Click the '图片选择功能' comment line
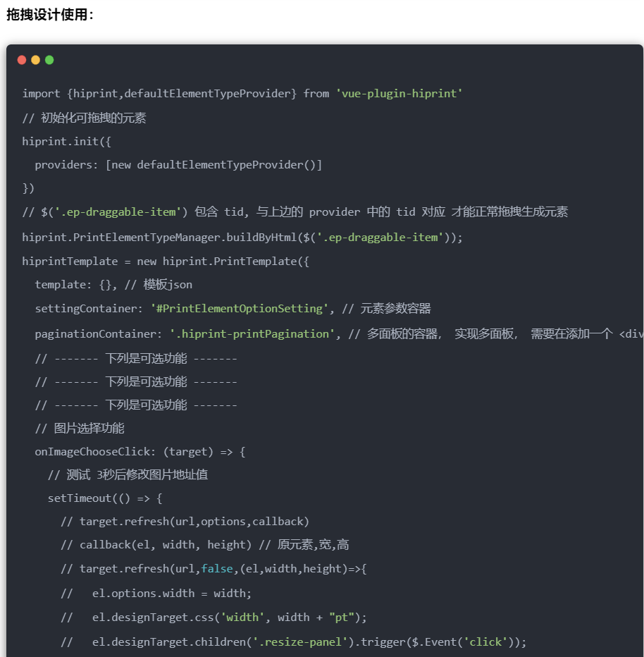 click(x=80, y=428)
